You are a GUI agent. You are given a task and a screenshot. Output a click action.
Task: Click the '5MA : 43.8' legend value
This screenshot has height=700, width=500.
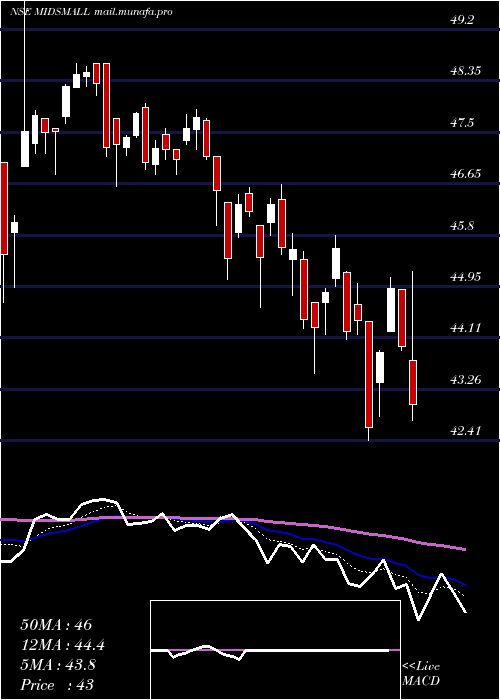pyautogui.click(x=58, y=665)
